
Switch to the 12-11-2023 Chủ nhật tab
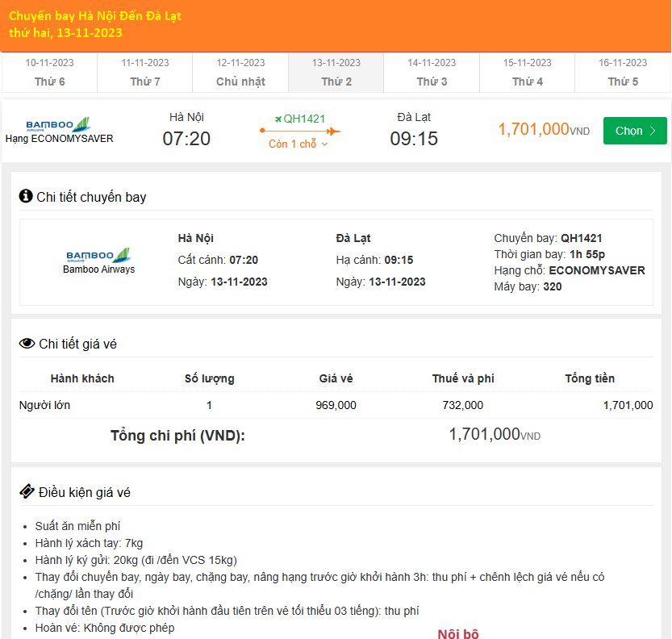[x=240, y=73]
